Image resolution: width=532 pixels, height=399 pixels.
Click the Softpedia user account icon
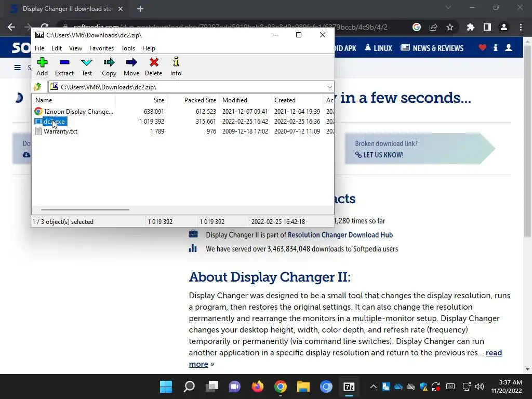[x=509, y=47]
